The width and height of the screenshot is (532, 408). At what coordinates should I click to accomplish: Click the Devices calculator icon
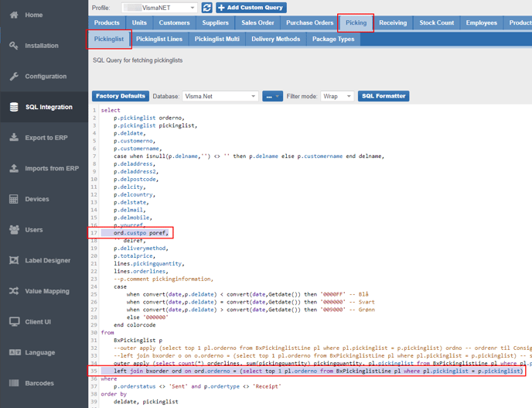pos(14,199)
